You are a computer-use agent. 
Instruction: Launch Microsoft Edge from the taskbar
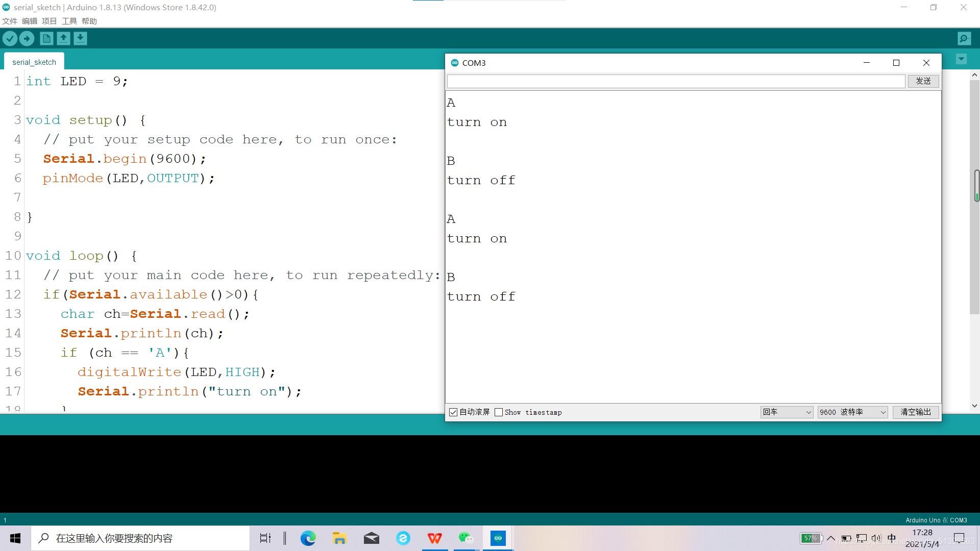click(308, 538)
